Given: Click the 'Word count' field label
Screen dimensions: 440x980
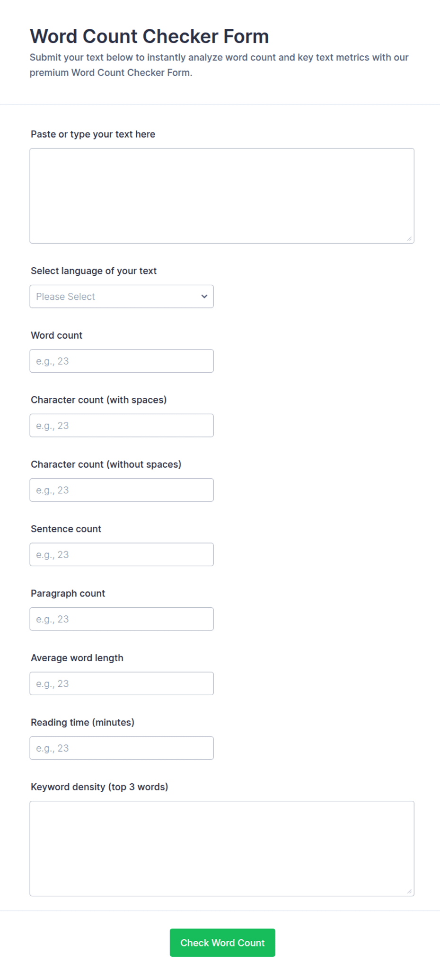Looking at the screenshot, I should coord(57,335).
